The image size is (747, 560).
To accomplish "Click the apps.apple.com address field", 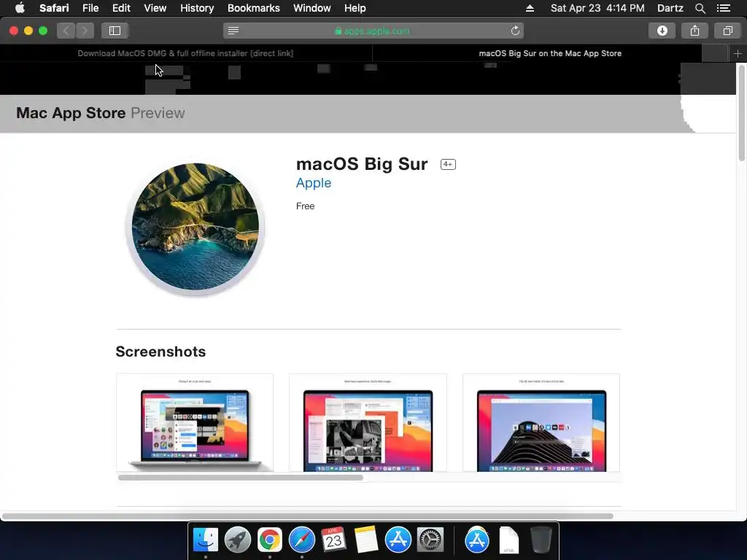I will 373,31.
